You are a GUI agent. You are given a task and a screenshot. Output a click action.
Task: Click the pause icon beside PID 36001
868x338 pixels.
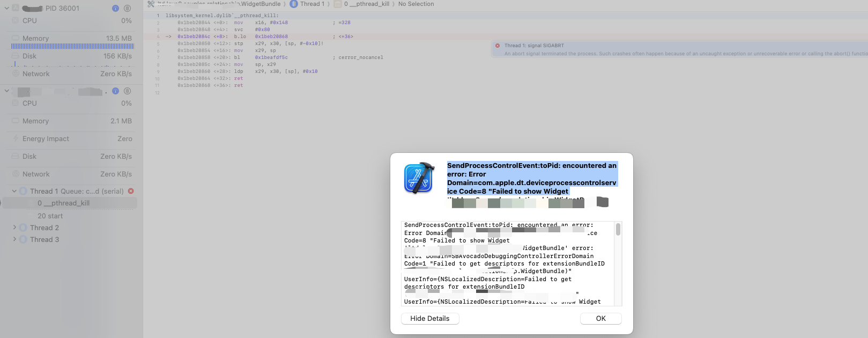click(128, 9)
